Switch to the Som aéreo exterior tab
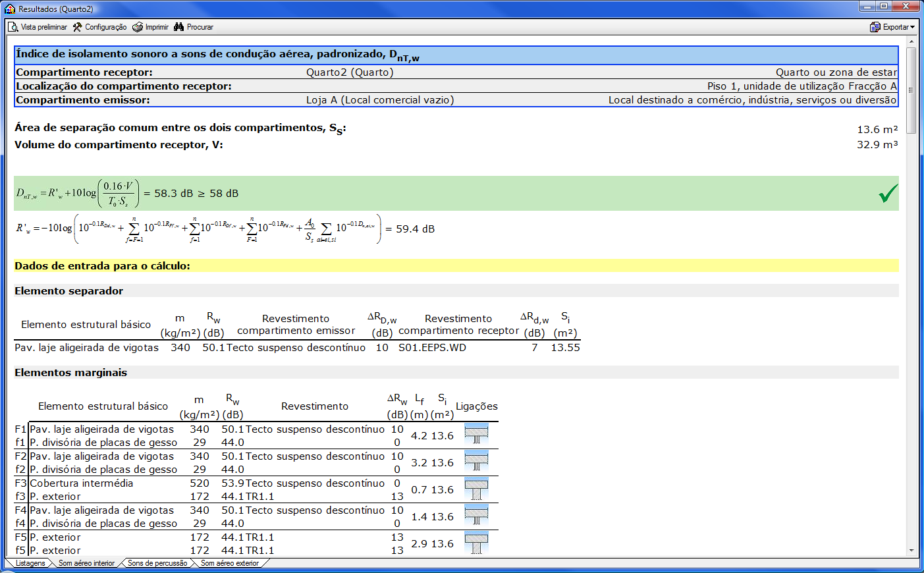This screenshot has height=573, width=924. (230, 563)
